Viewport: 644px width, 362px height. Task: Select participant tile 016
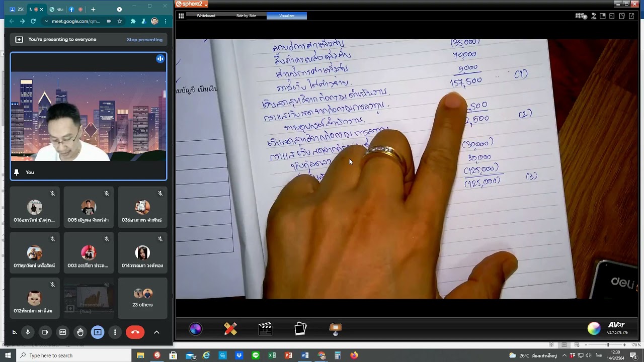(35, 207)
